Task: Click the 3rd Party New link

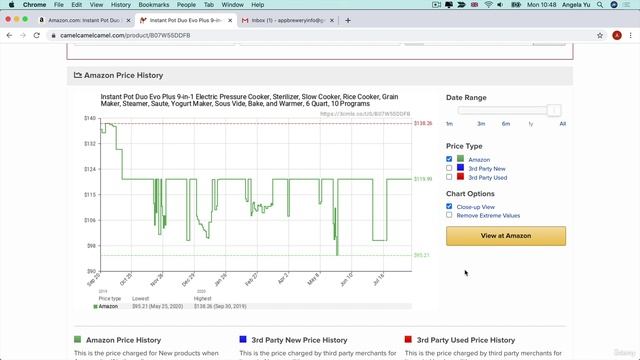Action: click(487, 169)
